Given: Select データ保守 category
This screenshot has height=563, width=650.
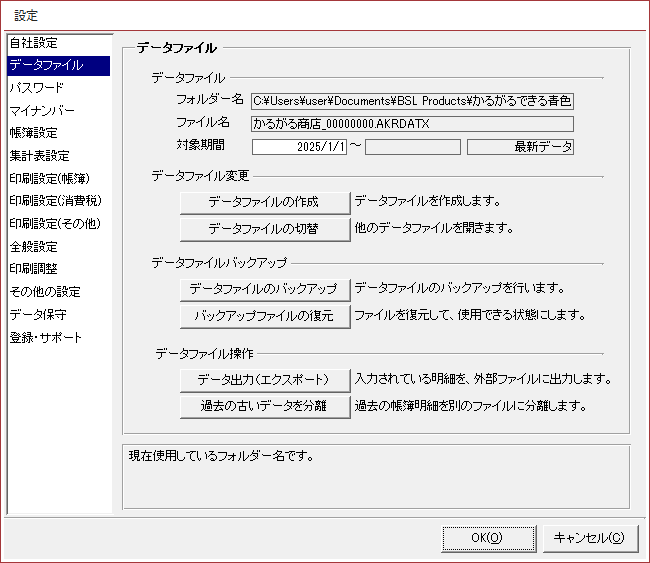Looking at the screenshot, I should tap(38, 314).
